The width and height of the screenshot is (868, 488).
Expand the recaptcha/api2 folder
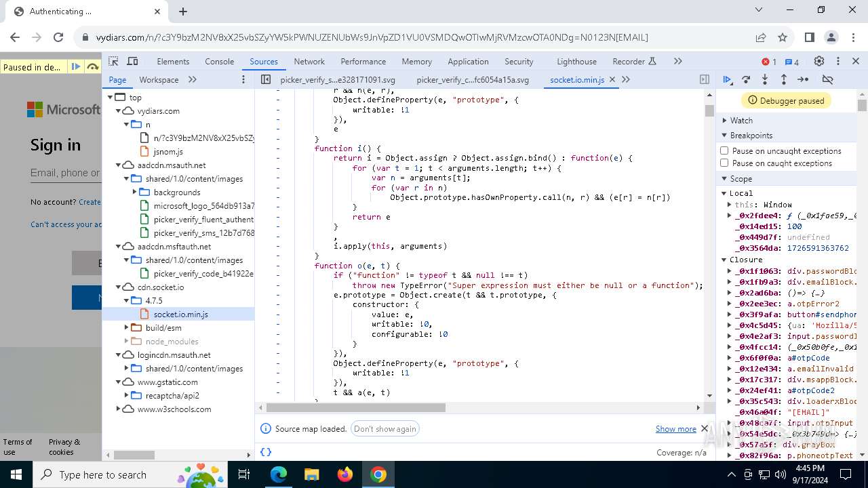click(127, 395)
